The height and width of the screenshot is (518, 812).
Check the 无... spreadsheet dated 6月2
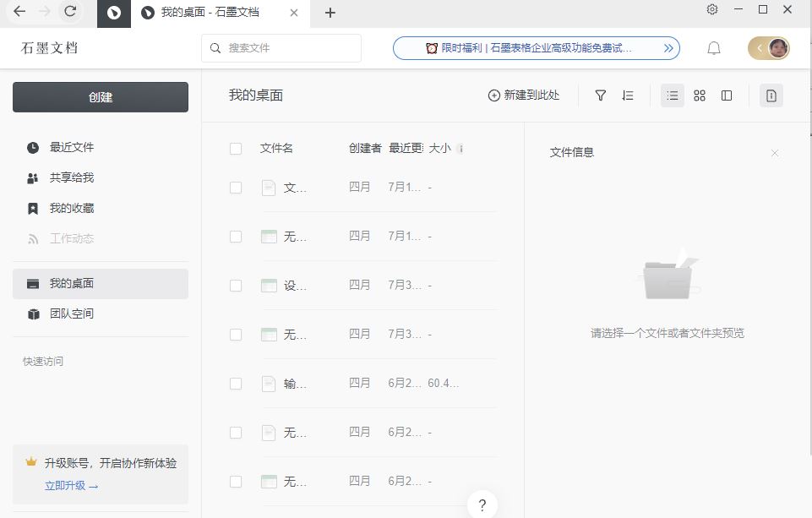pos(236,482)
